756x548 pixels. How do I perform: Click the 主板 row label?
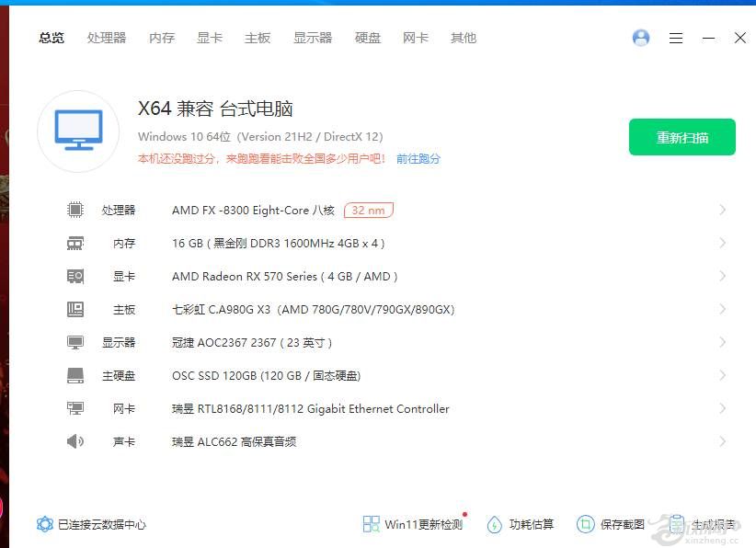click(124, 310)
